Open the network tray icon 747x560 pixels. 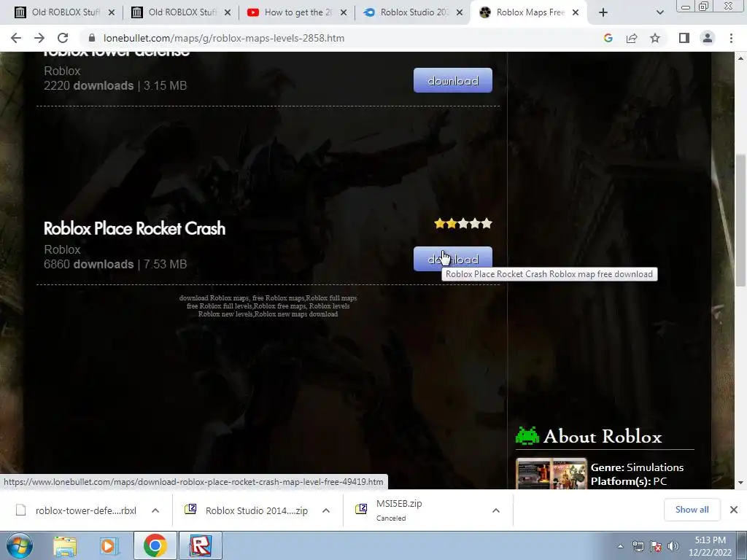click(x=638, y=546)
